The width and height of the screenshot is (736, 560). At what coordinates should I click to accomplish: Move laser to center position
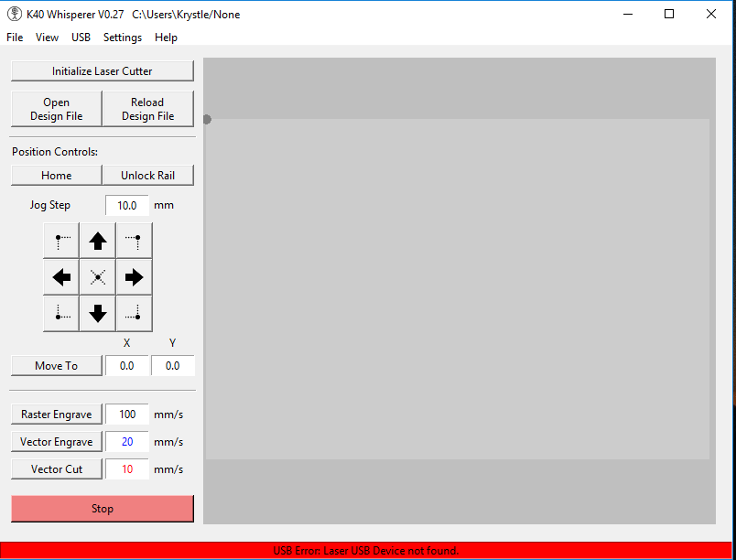[x=98, y=277]
